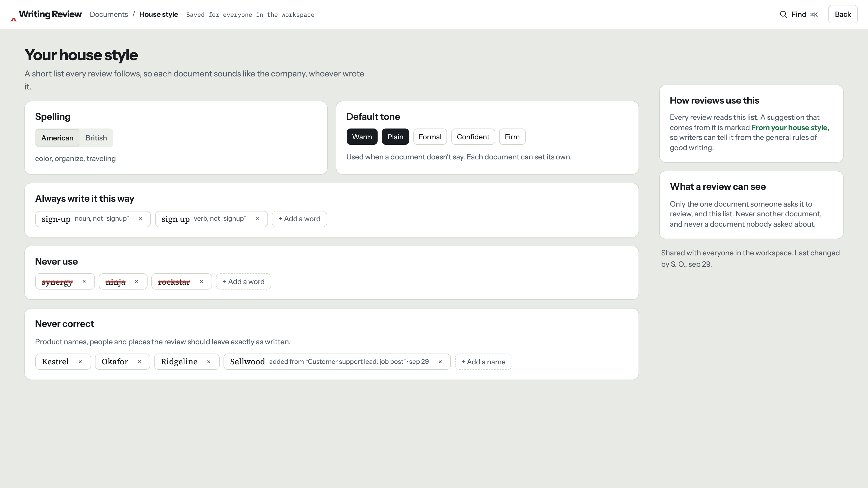Click the Sellwood name chip
The height and width of the screenshot is (488, 868).
click(337, 362)
